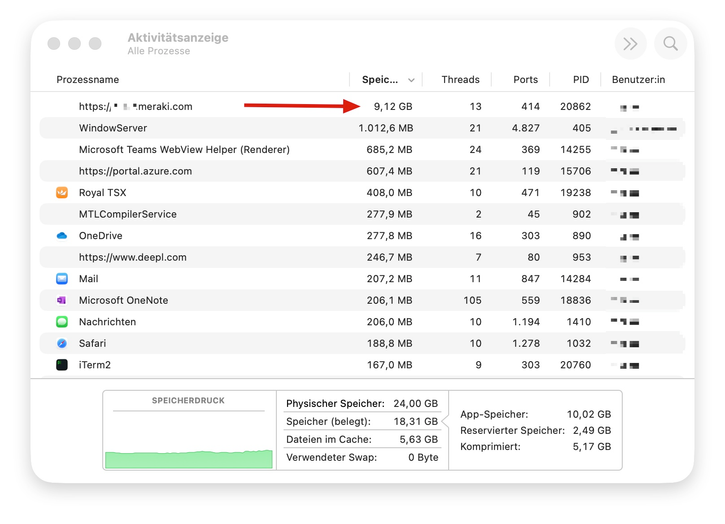This screenshot has width=725, height=524.
Task: Select the WindowServer process
Action: click(x=113, y=128)
